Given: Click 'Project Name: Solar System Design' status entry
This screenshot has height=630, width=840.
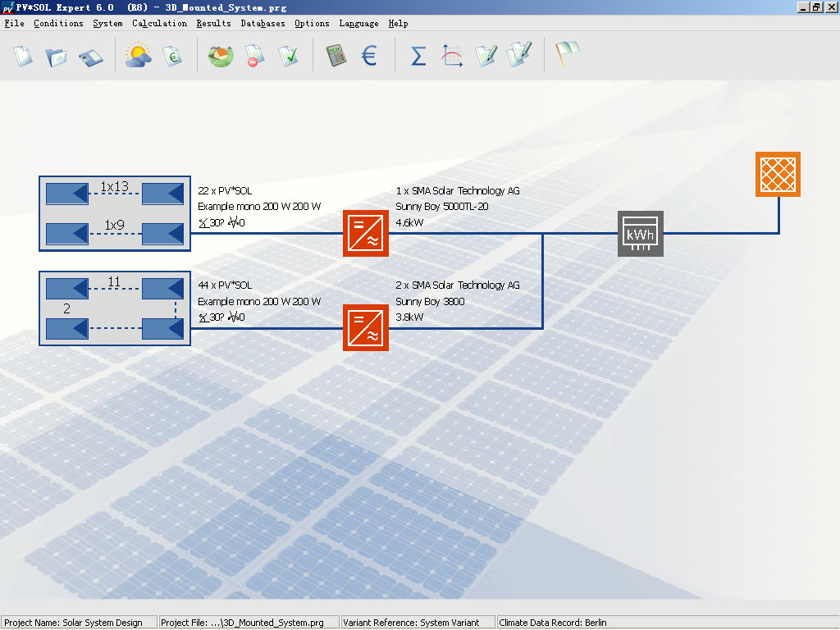Looking at the screenshot, I should coord(80,623).
